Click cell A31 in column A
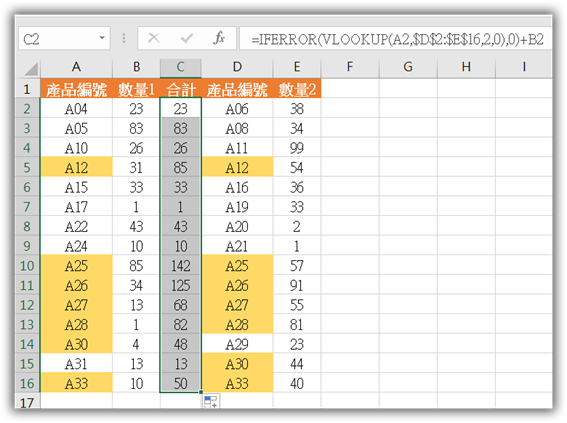The height and width of the screenshot is (423, 567). (76, 363)
